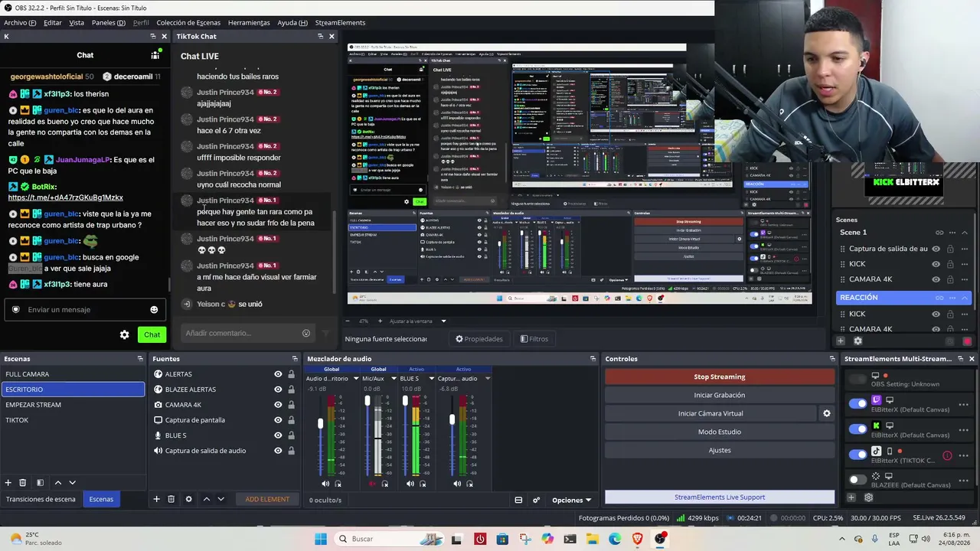Open the Opciones dropdown in audio mixer
The height and width of the screenshot is (551, 980).
point(572,500)
